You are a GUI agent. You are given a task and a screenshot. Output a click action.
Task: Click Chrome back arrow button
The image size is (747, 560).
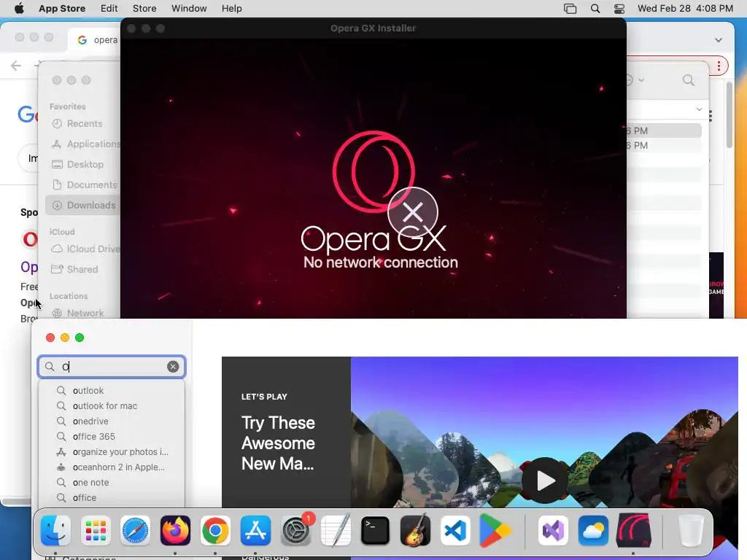[x=16, y=66]
